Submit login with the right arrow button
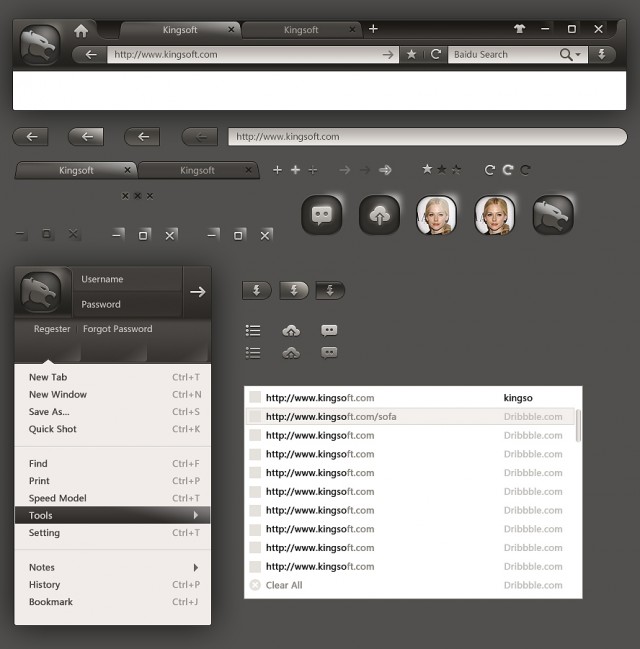 coord(197,292)
